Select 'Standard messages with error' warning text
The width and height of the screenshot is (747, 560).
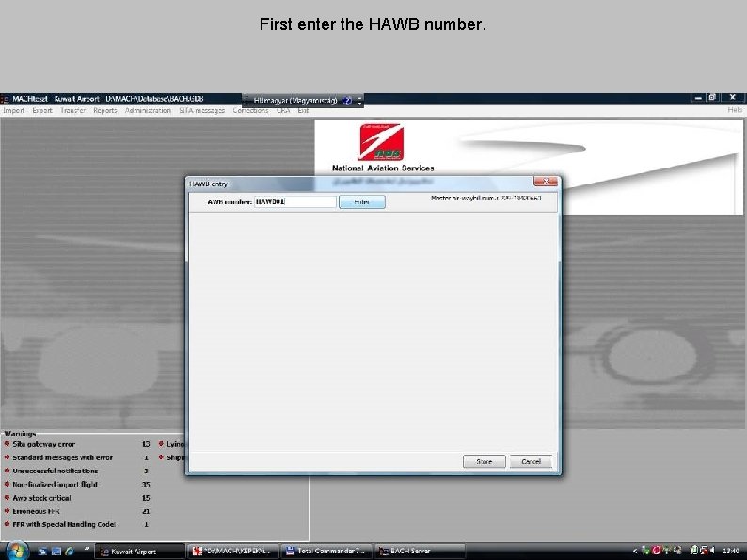point(62,457)
